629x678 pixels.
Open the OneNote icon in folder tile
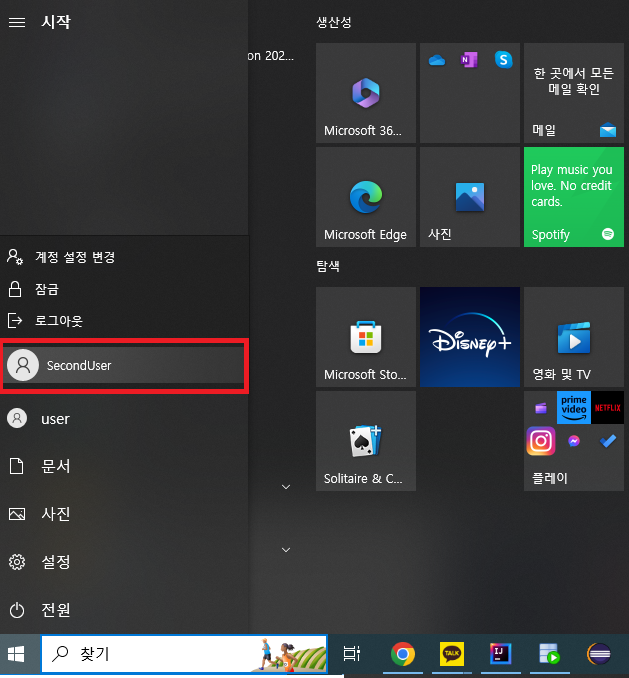point(470,60)
